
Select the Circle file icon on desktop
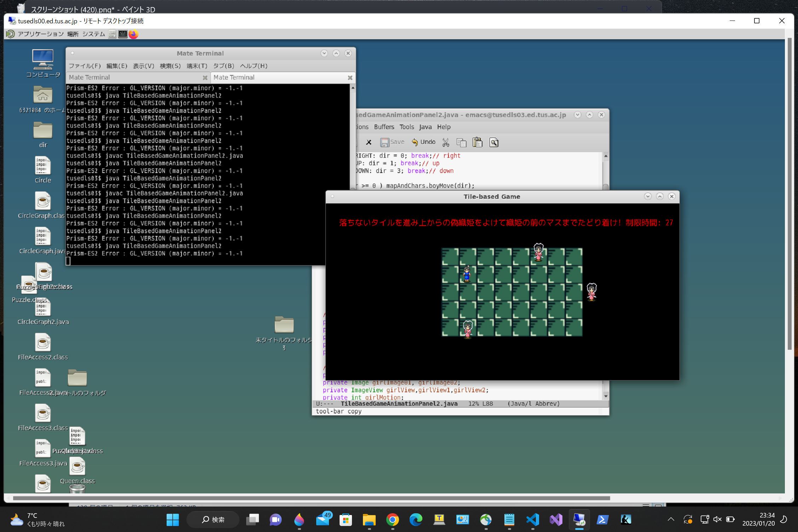(x=43, y=170)
